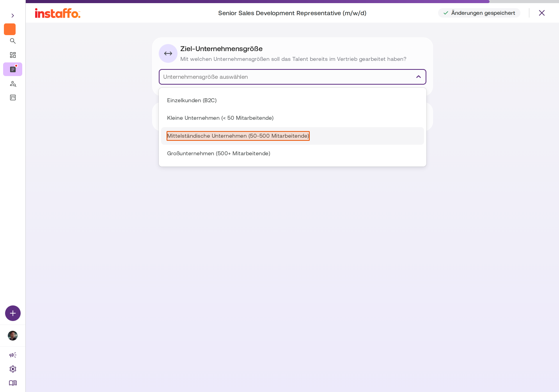Select Einzelkunden (B2C) option

pyautogui.click(x=293, y=100)
